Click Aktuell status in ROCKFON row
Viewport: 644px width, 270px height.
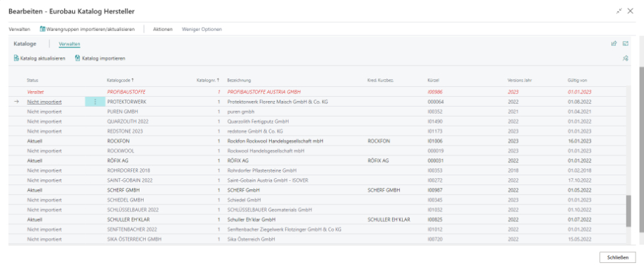point(35,141)
